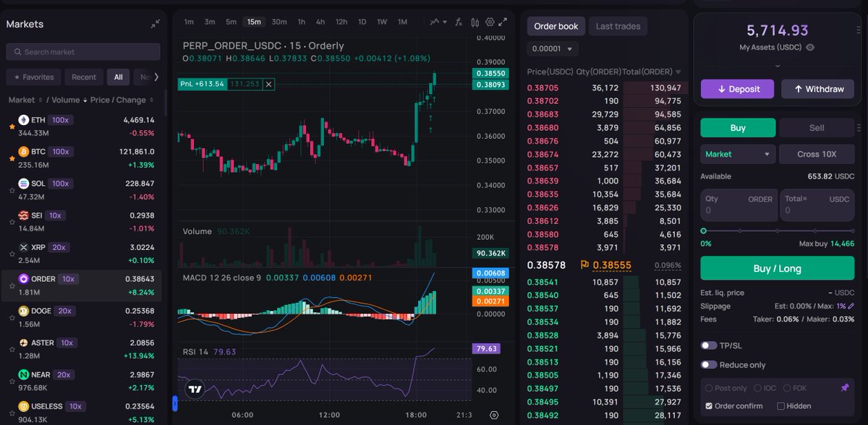868x425 pixels.
Task: Open the chart line style icon
Action: point(434,22)
